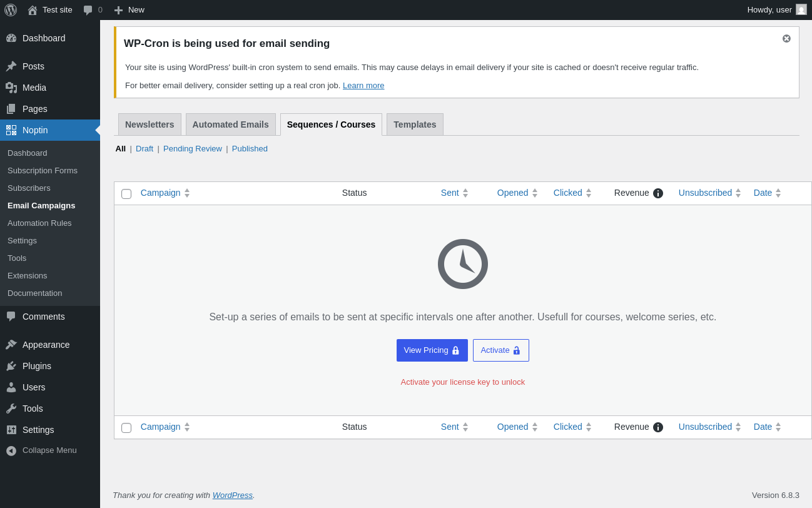Click the lock icon on the View Pricing button
Screen dimensions: 812x508
click(455, 351)
